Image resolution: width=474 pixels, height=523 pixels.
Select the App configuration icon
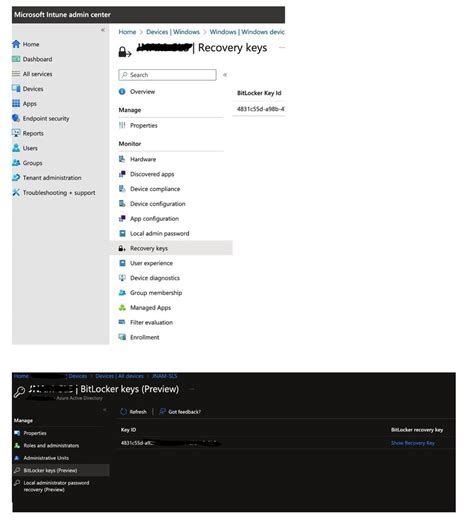point(122,218)
